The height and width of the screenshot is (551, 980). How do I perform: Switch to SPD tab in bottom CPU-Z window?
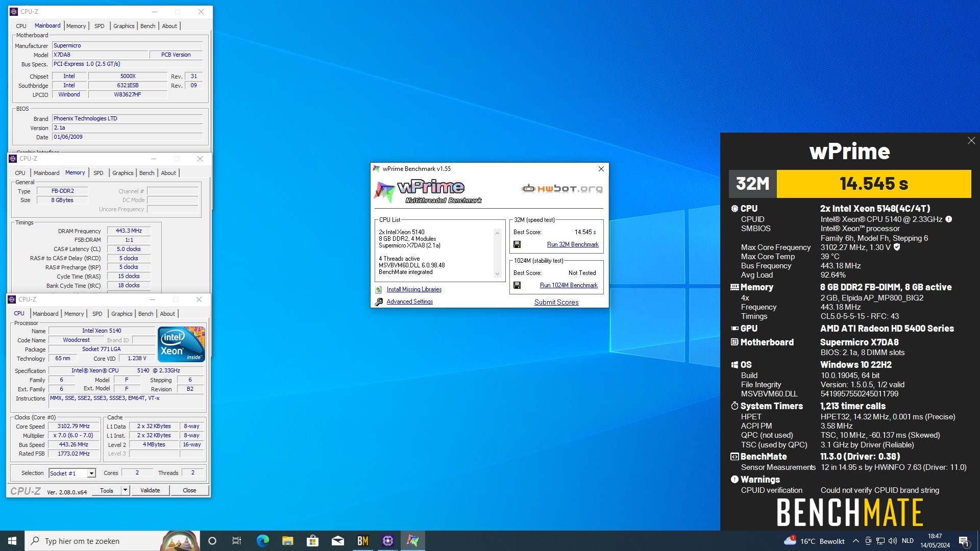(x=97, y=314)
